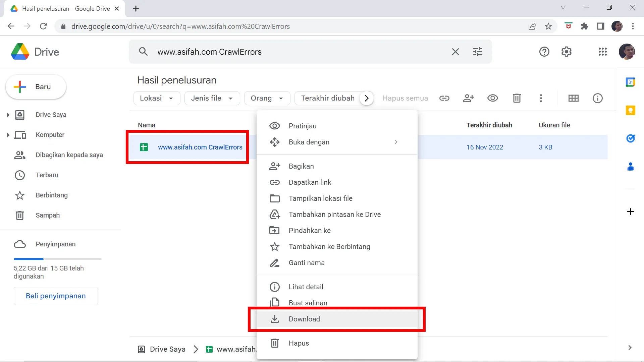Viewport: 644px width, 362px height.
Task: Move selected file to trash via toolbar icon
Action: click(517, 98)
